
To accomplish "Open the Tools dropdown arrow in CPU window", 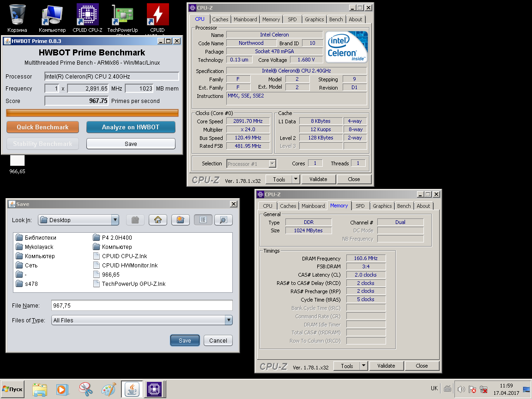I will (x=296, y=179).
